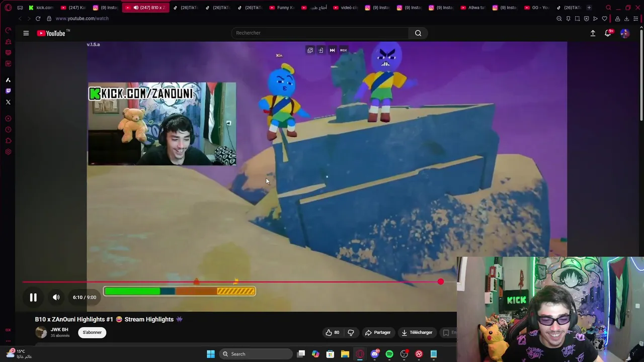Click the skip-next icon above the video

coord(332,50)
